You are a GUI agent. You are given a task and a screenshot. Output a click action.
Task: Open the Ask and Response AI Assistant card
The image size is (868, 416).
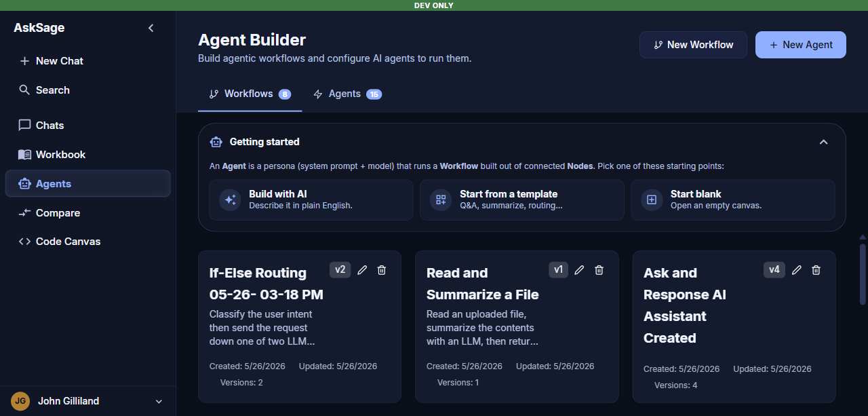(x=734, y=327)
